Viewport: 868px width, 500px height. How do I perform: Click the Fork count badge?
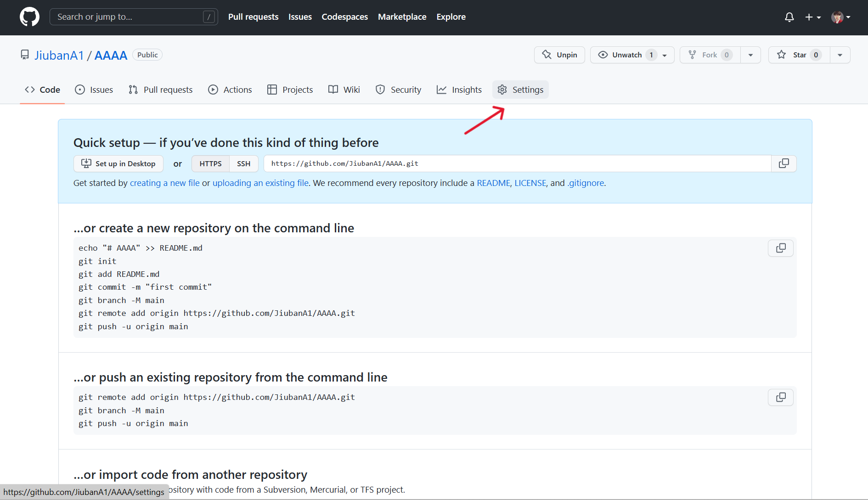727,55
